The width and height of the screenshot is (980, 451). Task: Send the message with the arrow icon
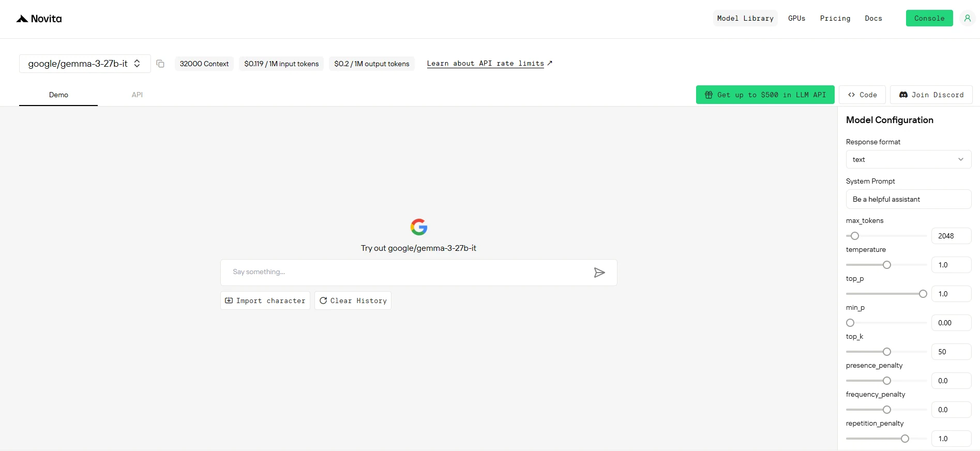[x=599, y=273]
